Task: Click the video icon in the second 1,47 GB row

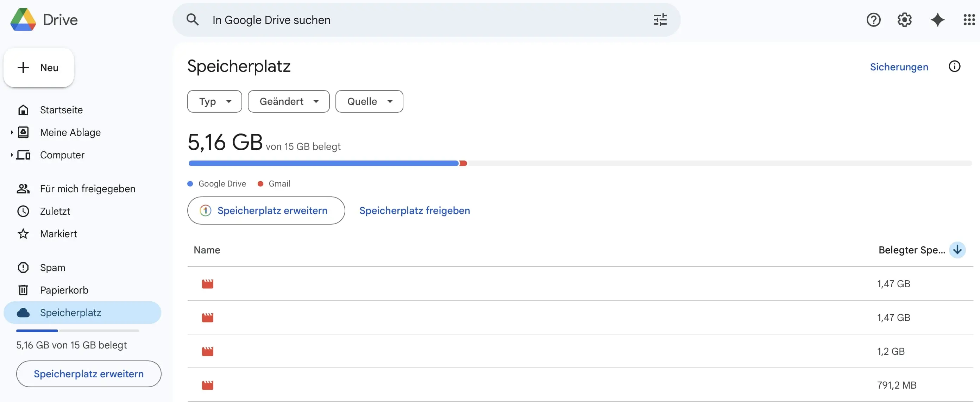Action: [x=207, y=318]
